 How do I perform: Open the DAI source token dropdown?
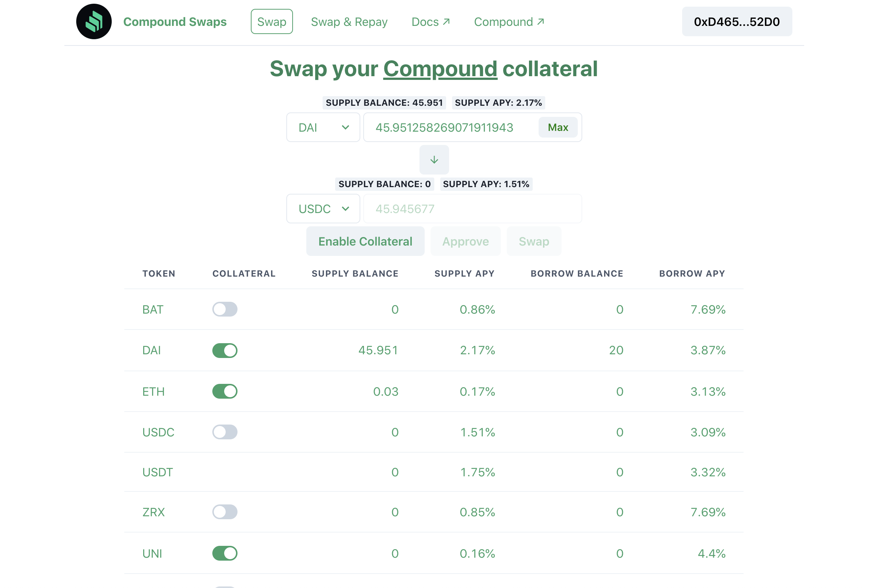[x=323, y=128]
